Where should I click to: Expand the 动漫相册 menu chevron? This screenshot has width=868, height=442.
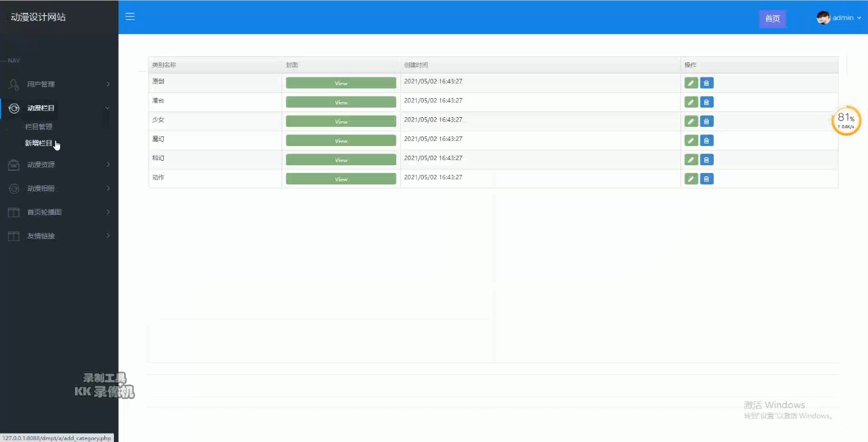(108, 188)
